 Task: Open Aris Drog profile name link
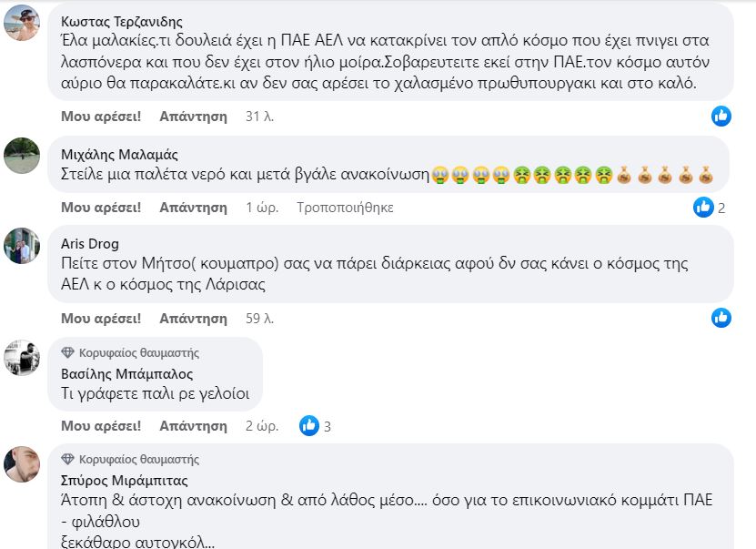point(89,243)
